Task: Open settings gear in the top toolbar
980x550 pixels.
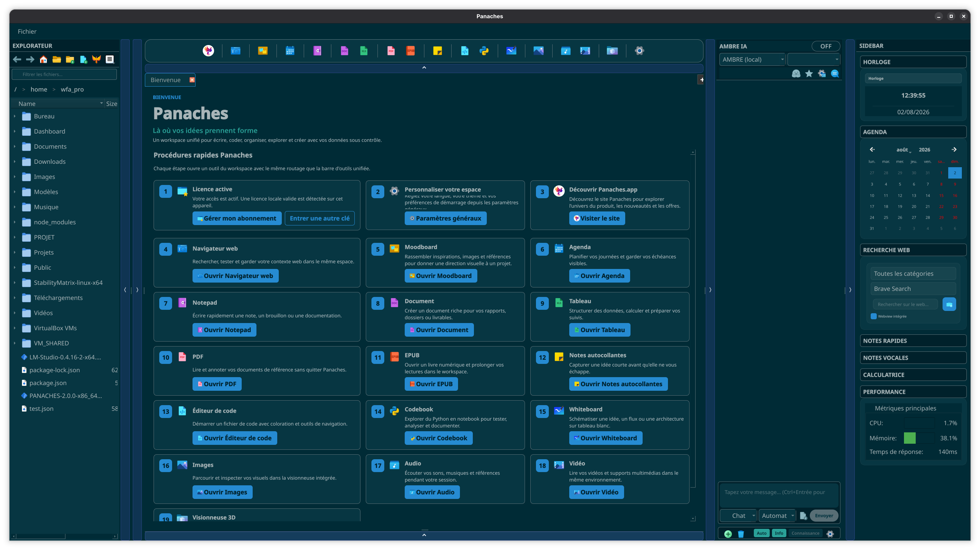Action: click(640, 51)
